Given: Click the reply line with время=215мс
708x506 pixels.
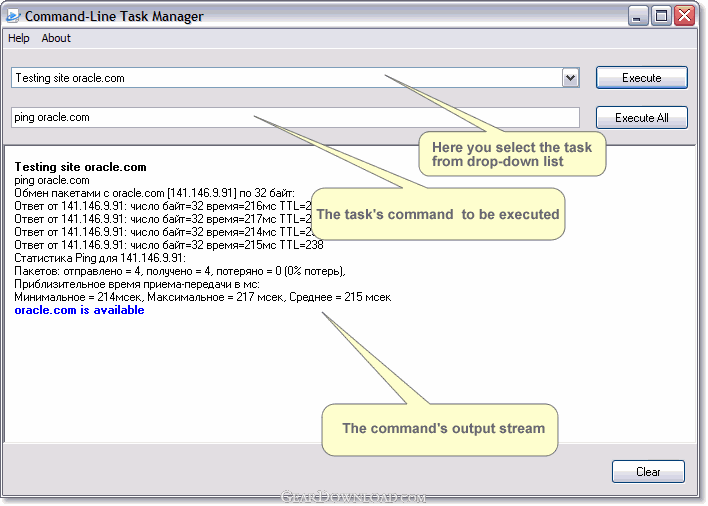Looking at the screenshot, I should (x=169, y=245).
